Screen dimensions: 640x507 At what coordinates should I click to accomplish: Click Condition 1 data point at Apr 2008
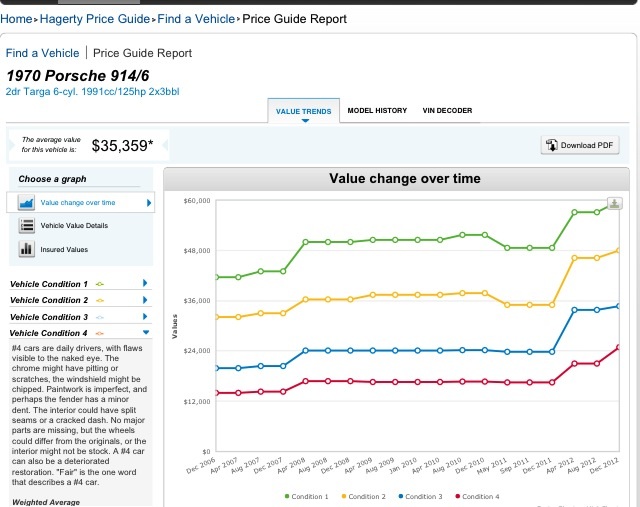(x=305, y=242)
